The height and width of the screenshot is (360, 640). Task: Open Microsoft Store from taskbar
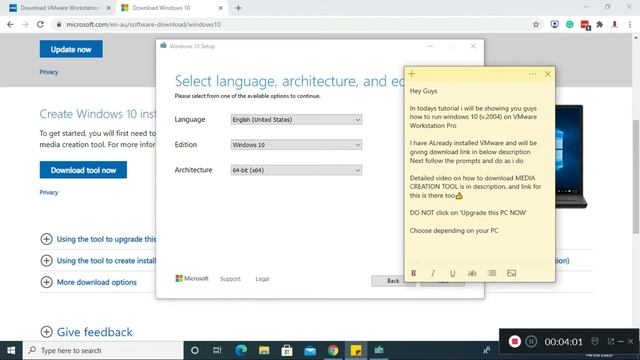pos(287,350)
